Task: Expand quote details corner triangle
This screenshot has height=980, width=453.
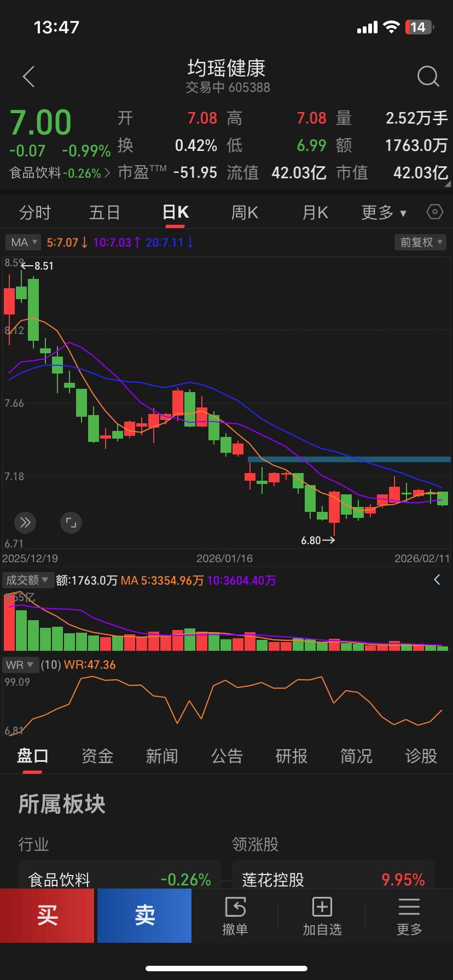Action: (448, 184)
